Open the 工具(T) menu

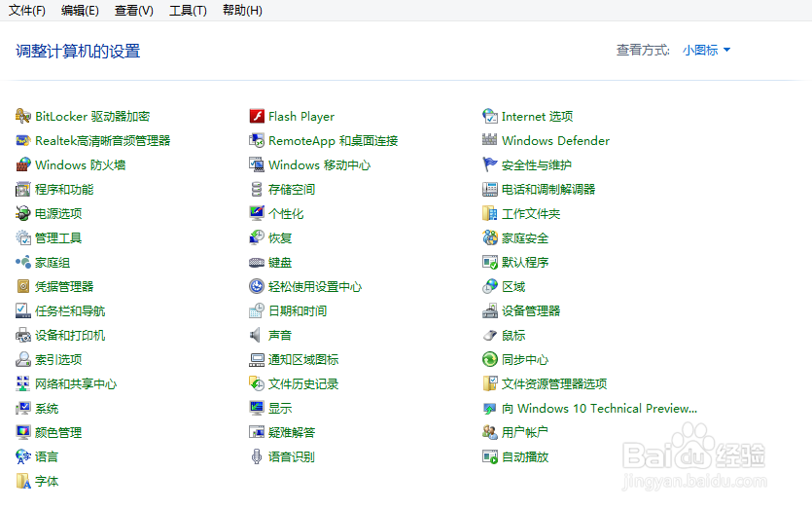pos(188,11)
